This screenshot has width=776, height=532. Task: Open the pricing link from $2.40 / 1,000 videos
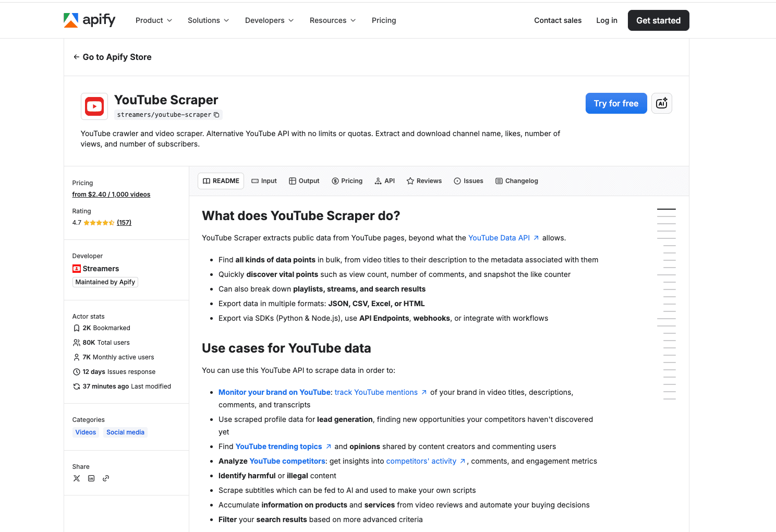[x=111, y=195]
